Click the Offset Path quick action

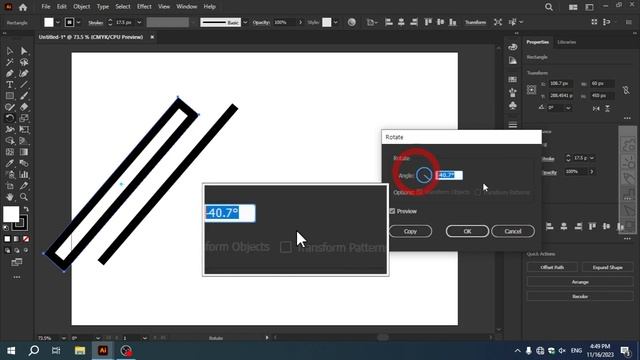pyautogui.click(x=552, y=267)
